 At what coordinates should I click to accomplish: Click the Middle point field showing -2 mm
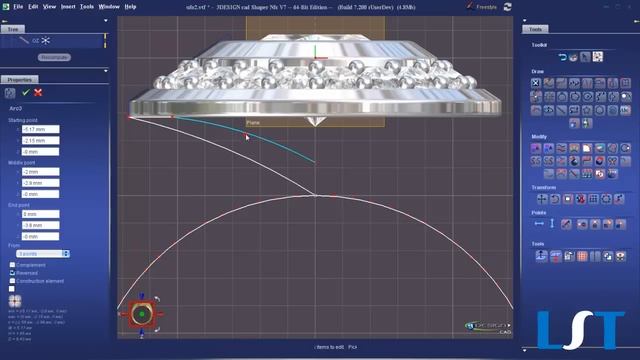(40, 172)
